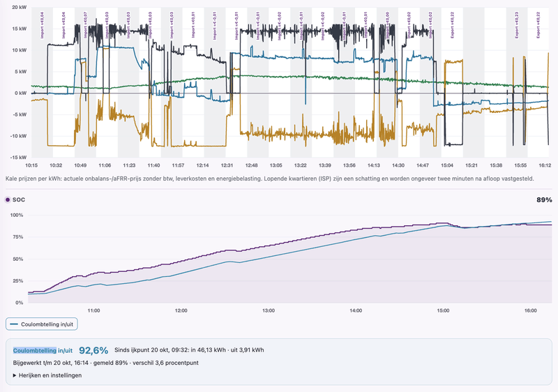Click the -15 kW axis label

click(x=19, y=157)
